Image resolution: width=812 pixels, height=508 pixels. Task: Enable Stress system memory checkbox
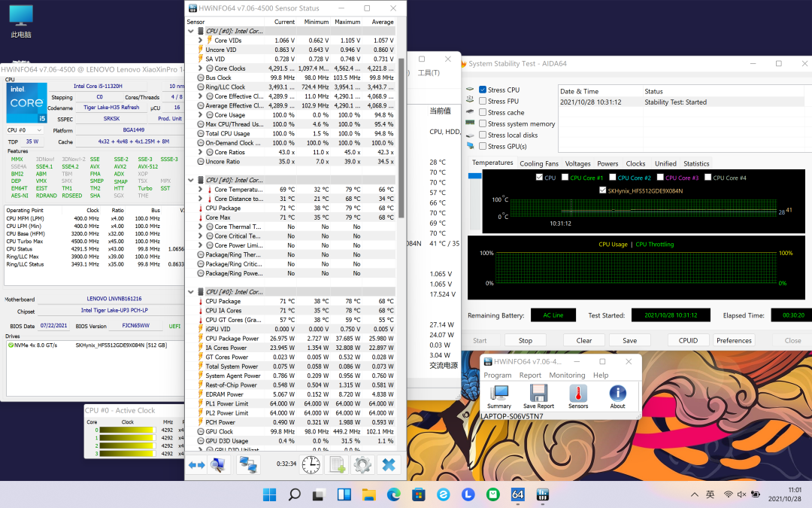[x=483, y=123]
